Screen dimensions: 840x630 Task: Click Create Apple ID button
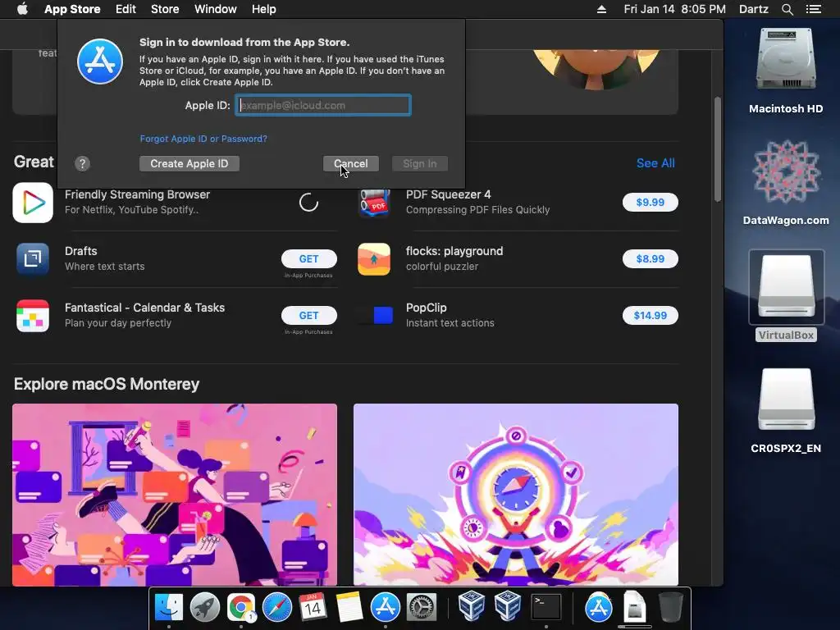click(x=189, y=163)
